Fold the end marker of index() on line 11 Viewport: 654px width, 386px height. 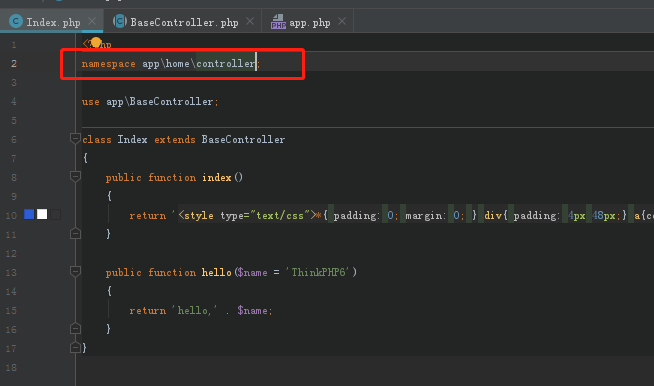pyautogui.click(x=75, y=233)
